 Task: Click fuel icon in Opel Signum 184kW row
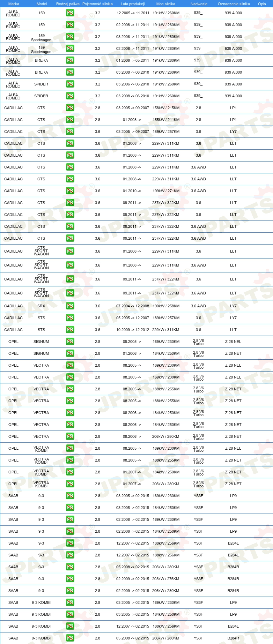click(70, 353)
